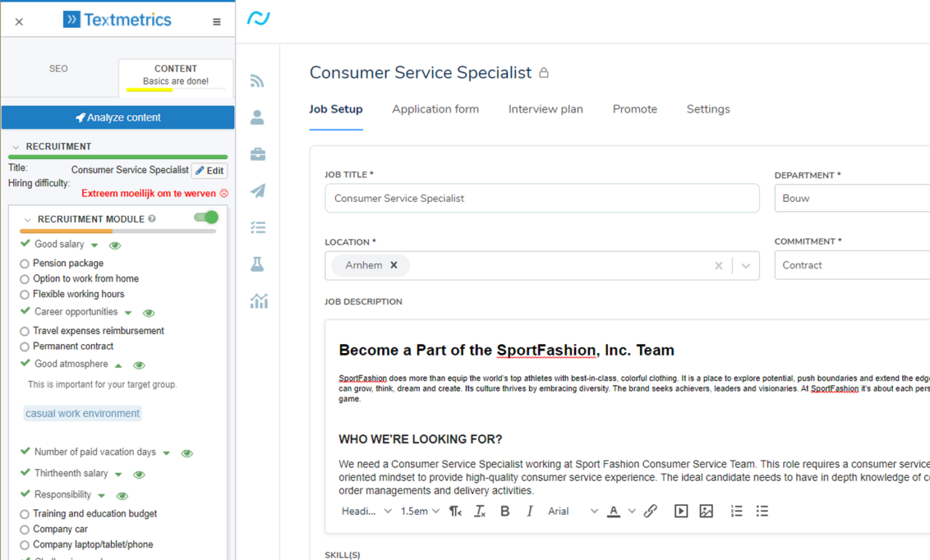Toggle the Recruitment Module switch off

[x=206, y=217]
